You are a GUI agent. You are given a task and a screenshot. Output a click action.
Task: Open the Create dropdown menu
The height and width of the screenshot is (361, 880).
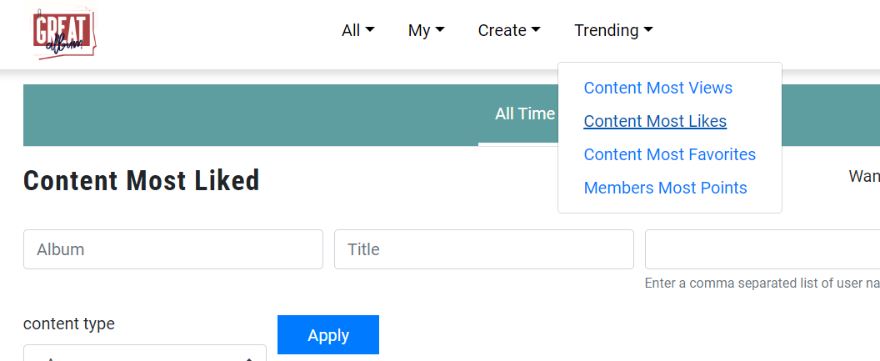coord(509,30)
